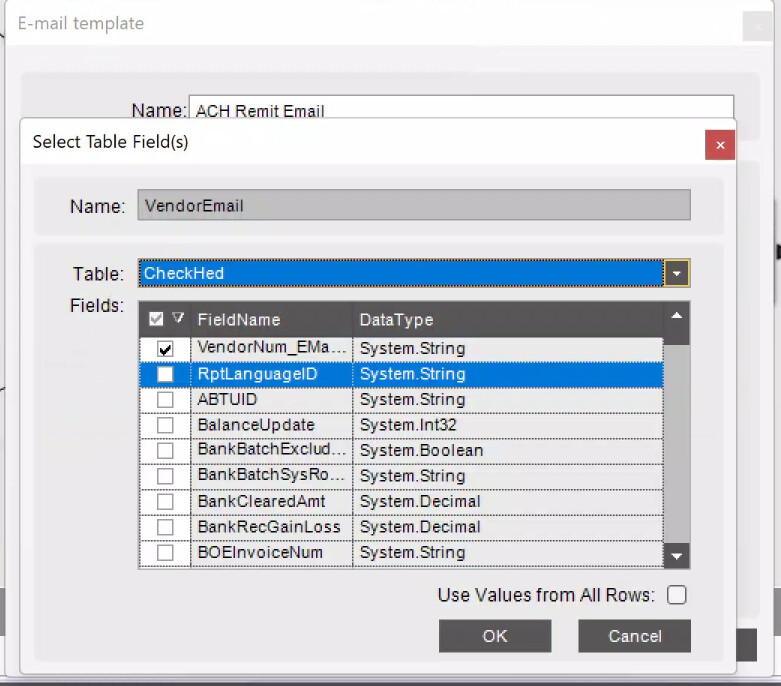Select the BankBatchSysRo... field name cell
This screenshot has width=781, height=686.
271,476
